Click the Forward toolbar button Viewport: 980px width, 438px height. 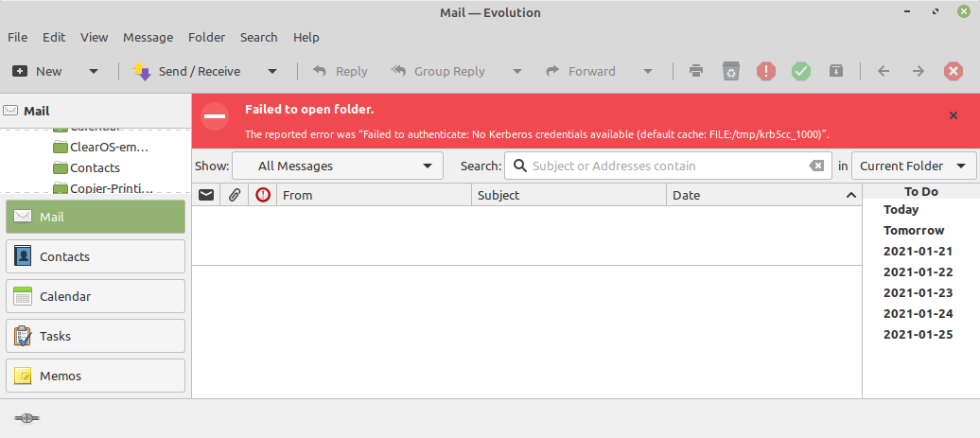(581, 71)
